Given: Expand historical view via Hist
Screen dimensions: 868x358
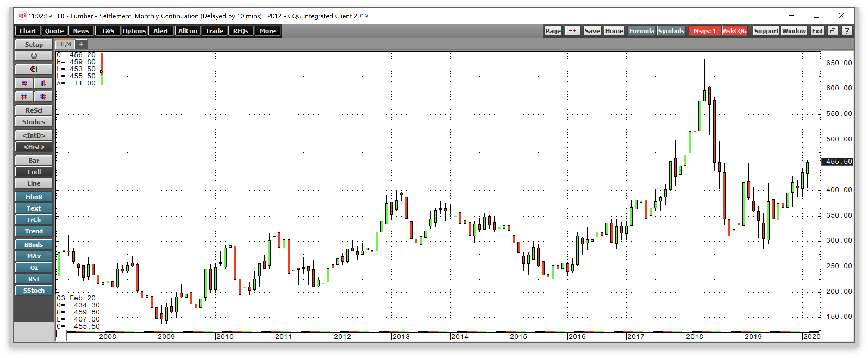Looking at the screenshot, I should [x=34, y=147].
